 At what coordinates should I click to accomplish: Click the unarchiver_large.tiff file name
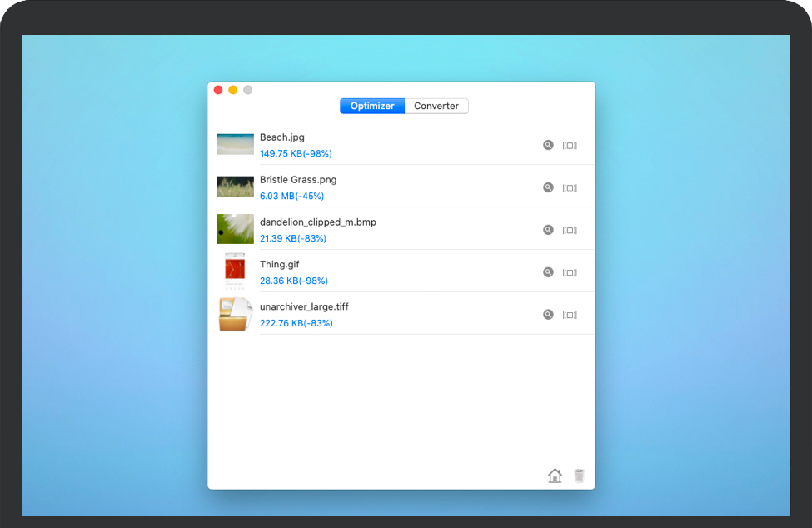[304, 306]
